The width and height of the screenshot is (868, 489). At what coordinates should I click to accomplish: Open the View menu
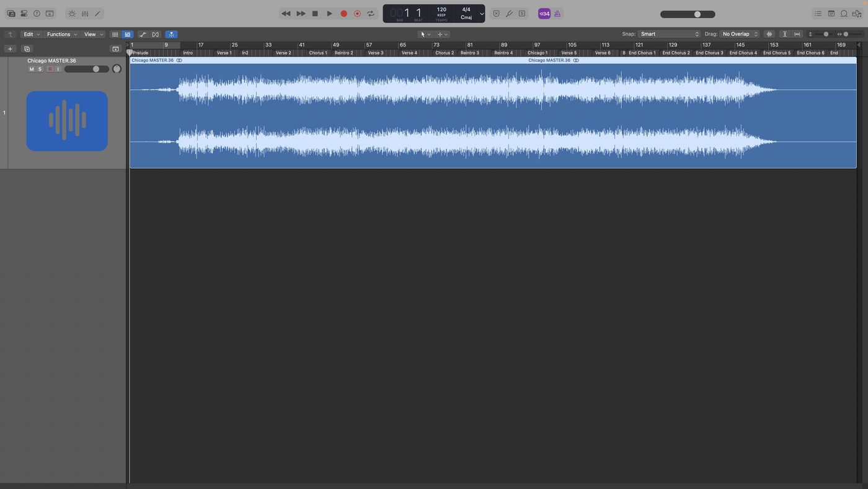pos(94,34)
